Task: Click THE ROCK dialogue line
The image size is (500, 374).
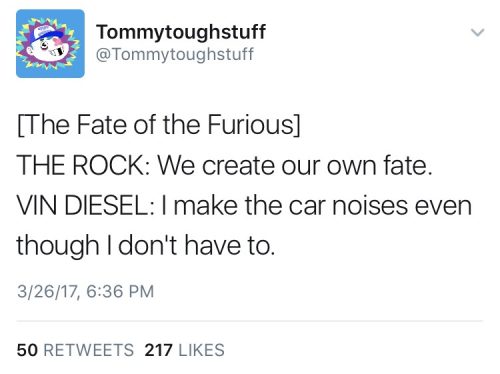Action: click(x=225, y=165)
